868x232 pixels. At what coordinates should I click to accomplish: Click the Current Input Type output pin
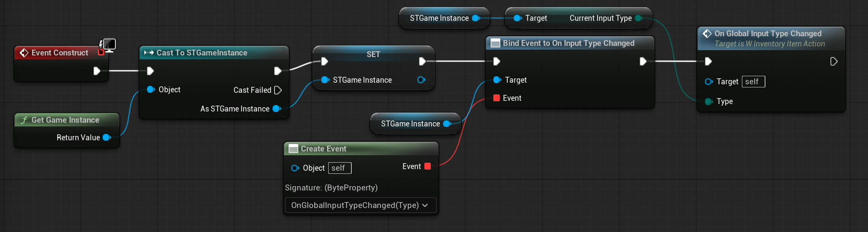[638, 18]
